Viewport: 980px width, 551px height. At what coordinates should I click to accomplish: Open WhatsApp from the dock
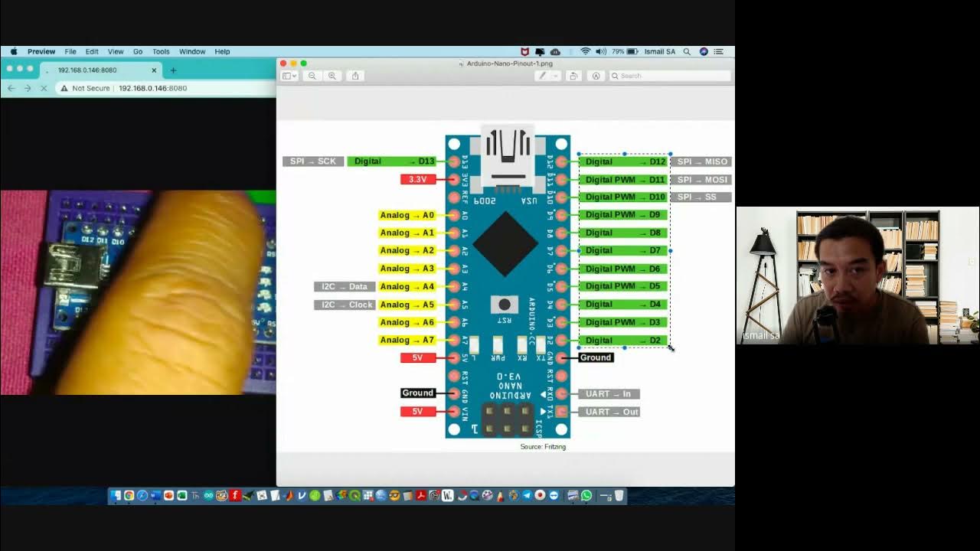pyautogui.click(x=586, y=495)
